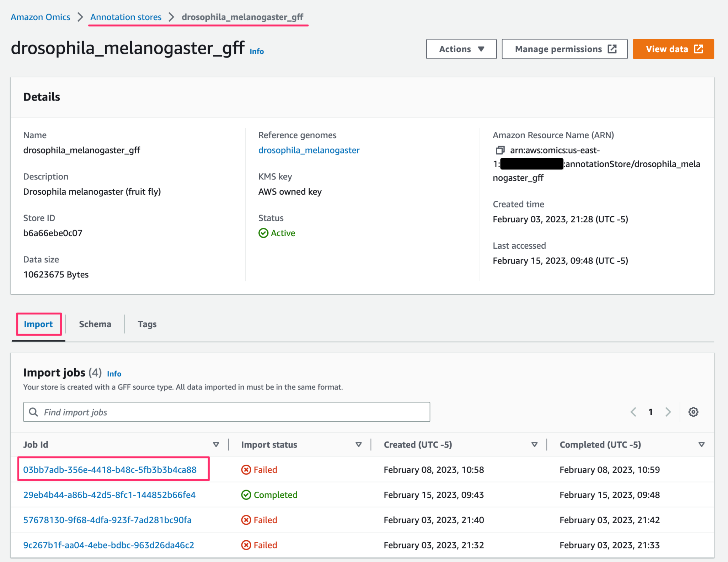The height and width of the screenshot is (562, 728).
Task: Click Import status column header
Action: point(269,445)
